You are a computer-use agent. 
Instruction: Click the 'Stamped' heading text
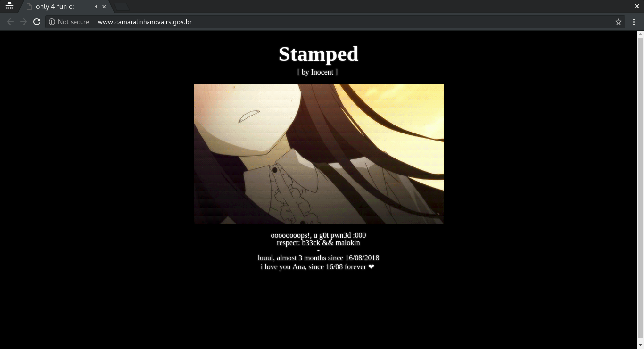click(318, 54)
